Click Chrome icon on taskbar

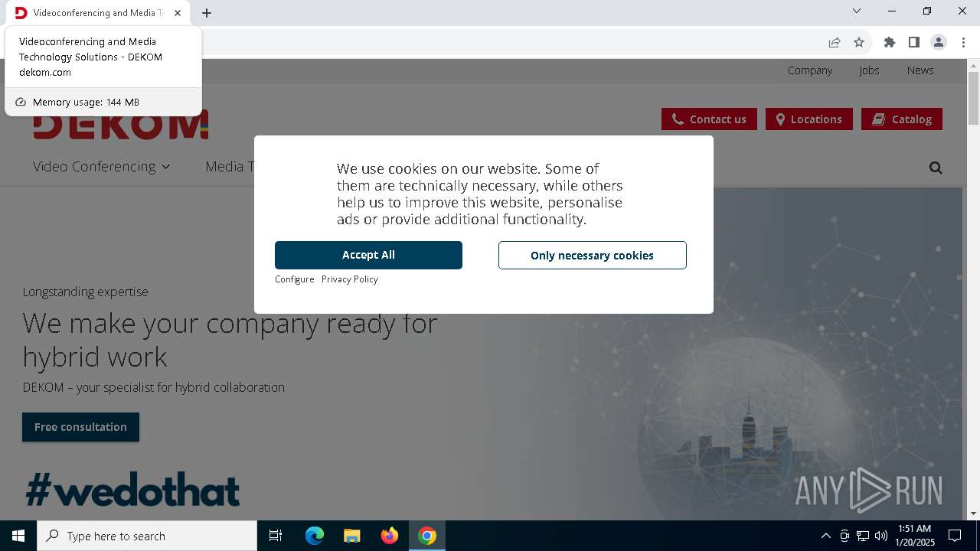427,536
